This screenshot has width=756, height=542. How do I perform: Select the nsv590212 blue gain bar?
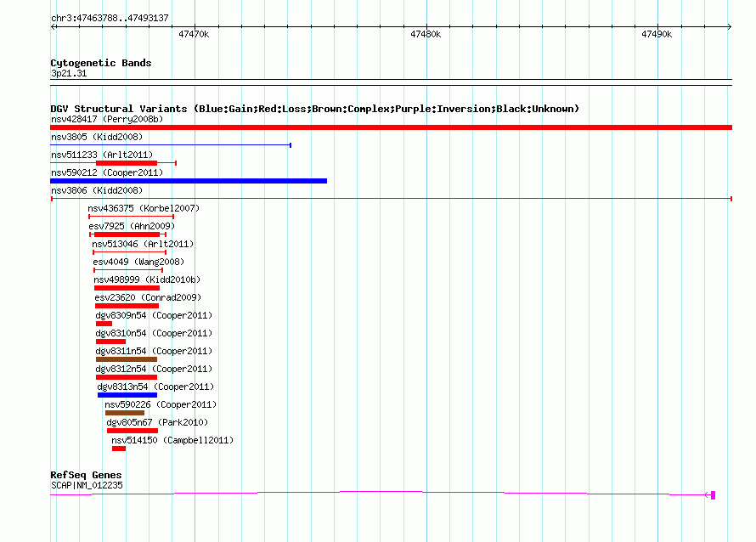(x=189, y=181)
